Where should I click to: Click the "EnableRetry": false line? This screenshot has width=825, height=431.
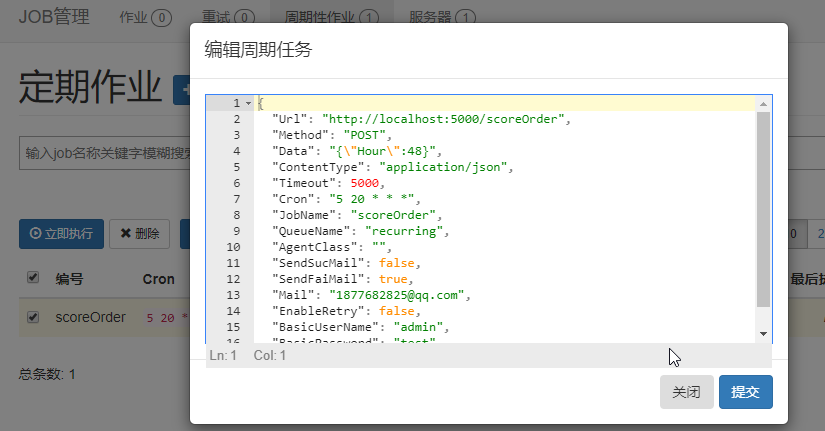(346, 311)
